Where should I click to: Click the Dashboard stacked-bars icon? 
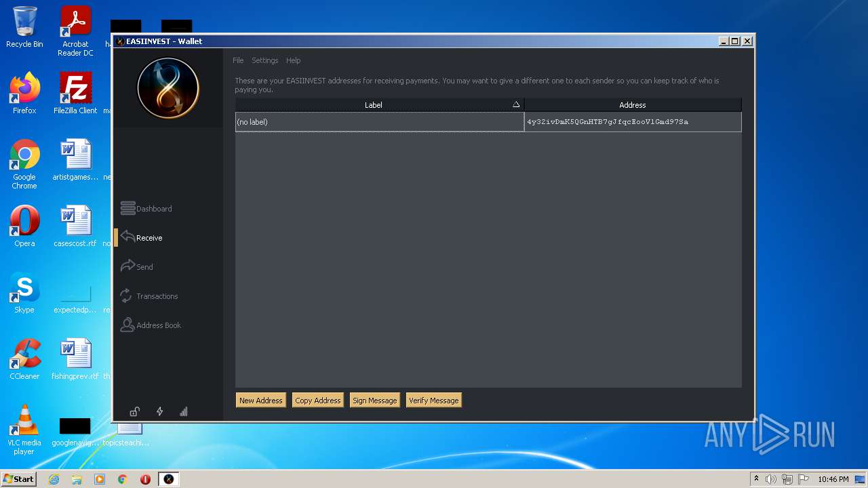pos(127,208)
